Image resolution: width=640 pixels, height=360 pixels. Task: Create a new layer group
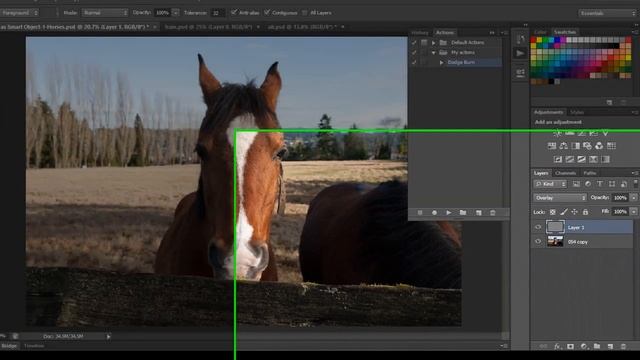tap(597, 346)
